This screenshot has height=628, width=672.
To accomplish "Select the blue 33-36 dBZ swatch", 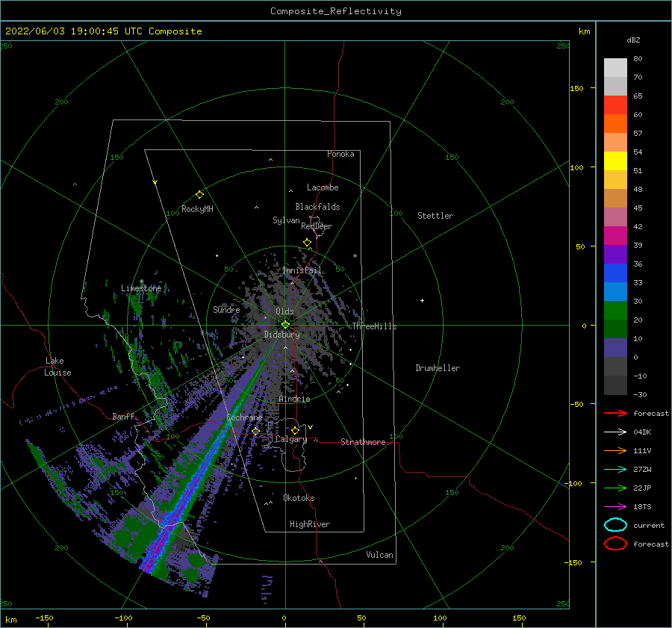I will click(x=615, y=273).
